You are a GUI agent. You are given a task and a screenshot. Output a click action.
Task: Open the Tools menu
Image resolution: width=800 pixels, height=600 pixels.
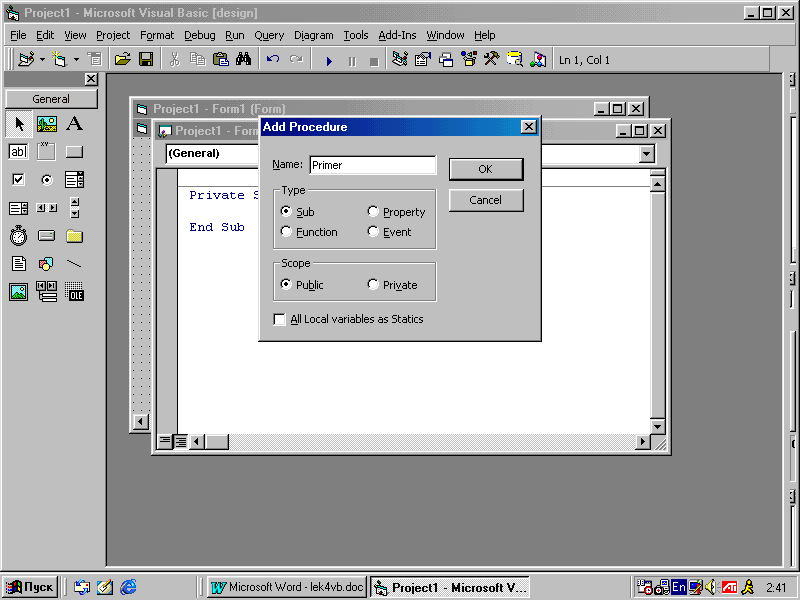[356, 35]
